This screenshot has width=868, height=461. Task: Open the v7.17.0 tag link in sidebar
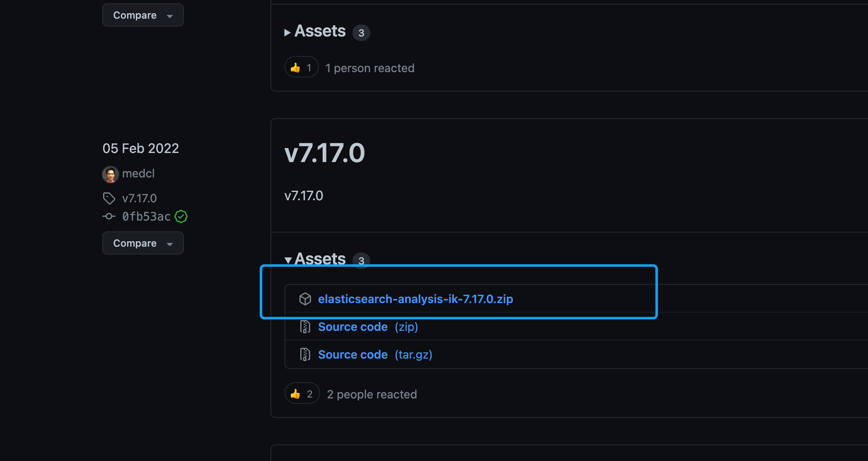140,199
